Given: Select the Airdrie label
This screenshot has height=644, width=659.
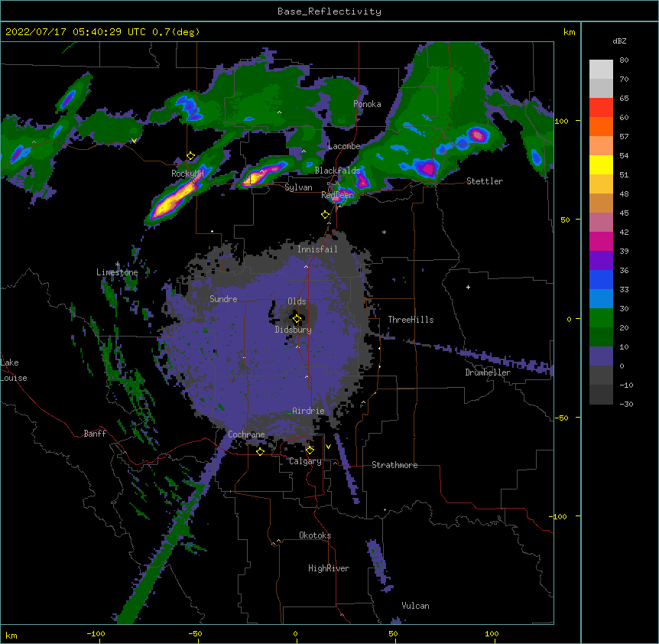Looking at the screenshot, I should pyautogui.click(x=309, y=411).
